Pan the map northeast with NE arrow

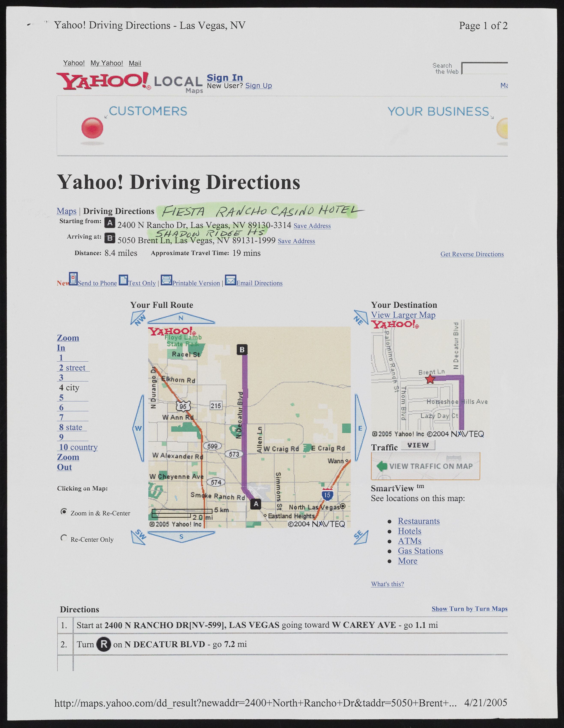point(361,318)
